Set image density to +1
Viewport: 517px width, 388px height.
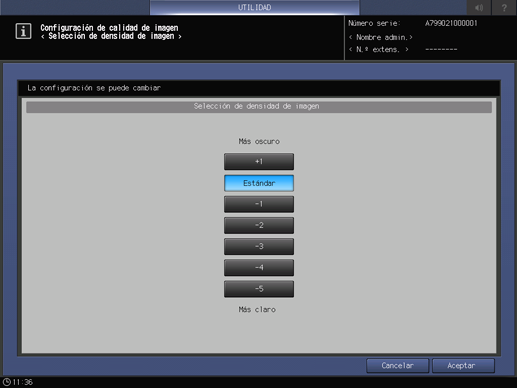(259, 162)
